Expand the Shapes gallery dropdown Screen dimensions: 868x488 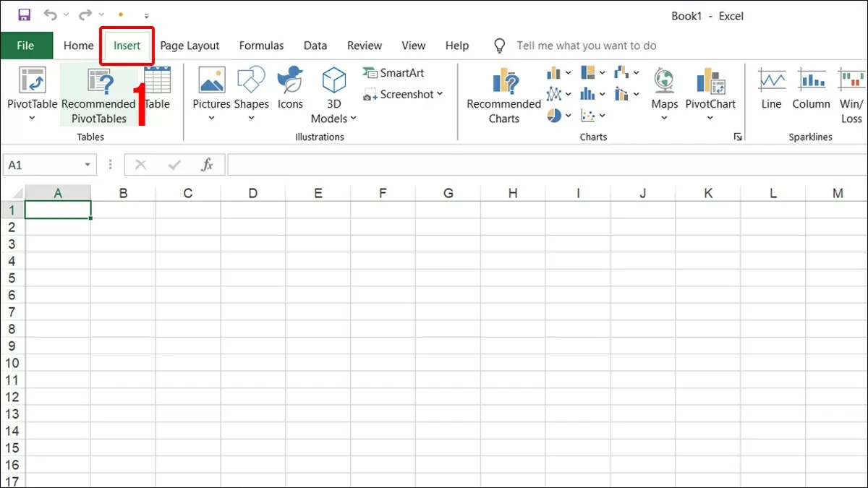pyautogui.click(x=251, y=117)
